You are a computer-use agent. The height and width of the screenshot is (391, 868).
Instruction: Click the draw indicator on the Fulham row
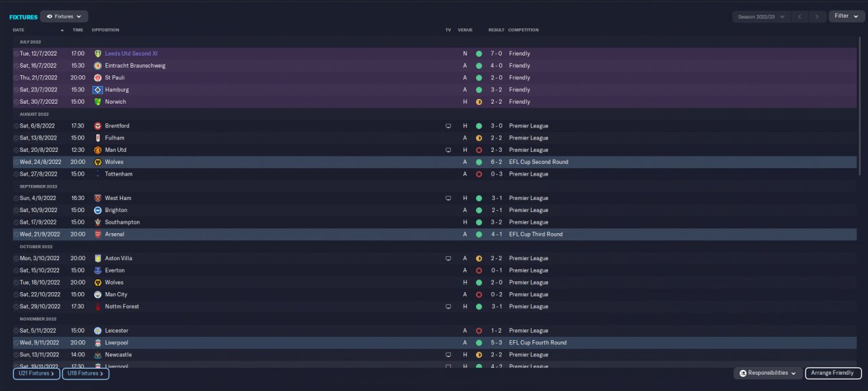point(479,138)
